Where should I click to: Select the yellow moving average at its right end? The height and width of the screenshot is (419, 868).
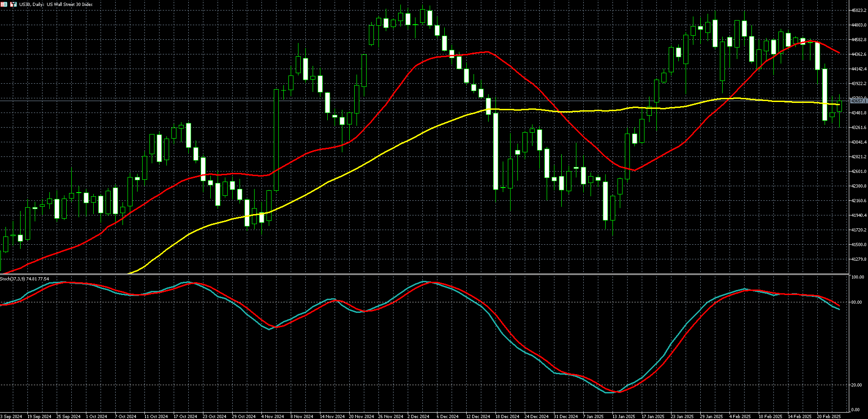838,105
